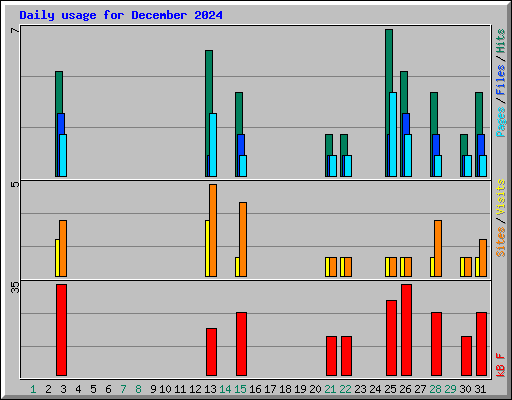Click the red KB bar for day 31
The height and width of the screenshot is (400, 512).
pos(481,344)
